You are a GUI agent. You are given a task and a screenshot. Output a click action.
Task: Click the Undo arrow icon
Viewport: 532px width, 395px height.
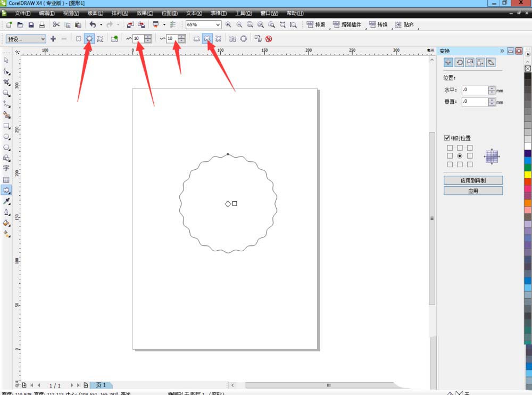point(93,24)
